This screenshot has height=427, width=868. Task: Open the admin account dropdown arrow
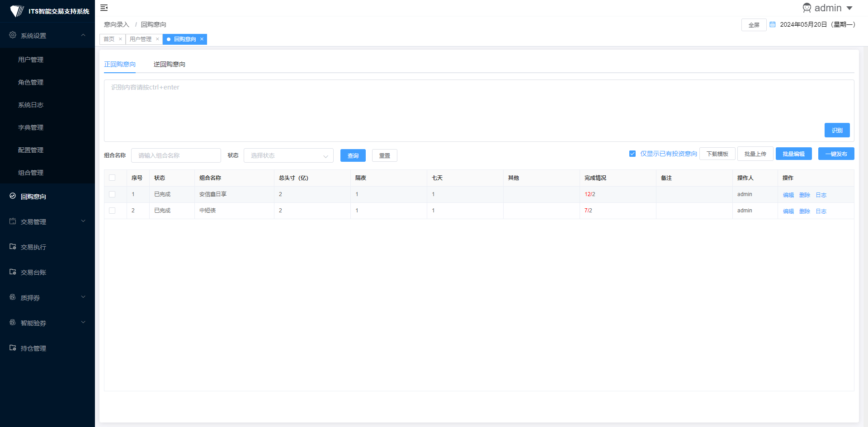click(x=849, y=8)
